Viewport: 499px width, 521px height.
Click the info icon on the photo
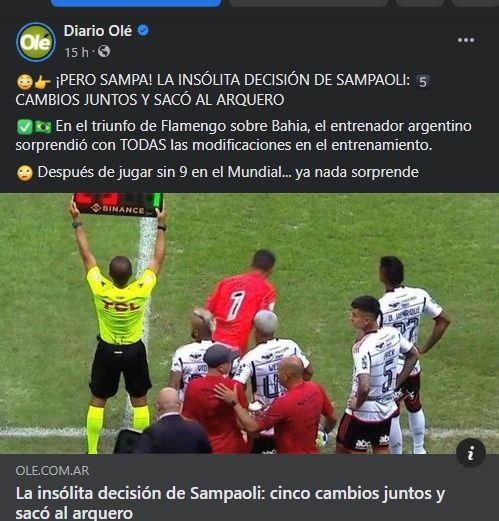[x=471, y=453]
